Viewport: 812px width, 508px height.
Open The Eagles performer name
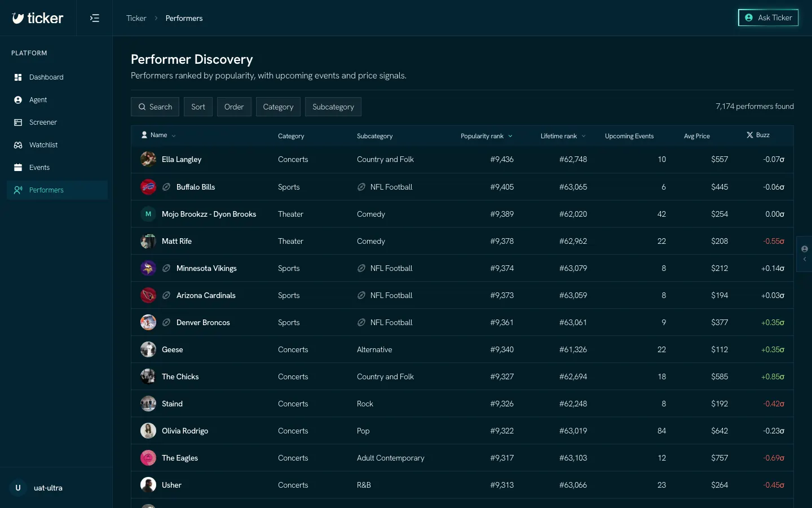coord(180,458)
